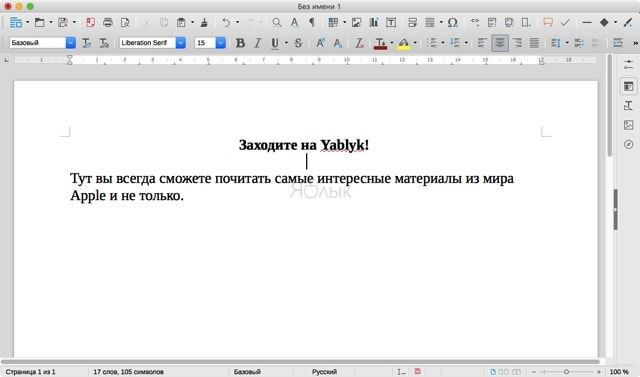
Task: Click the red Font Color button
Action: click(380, 43)
